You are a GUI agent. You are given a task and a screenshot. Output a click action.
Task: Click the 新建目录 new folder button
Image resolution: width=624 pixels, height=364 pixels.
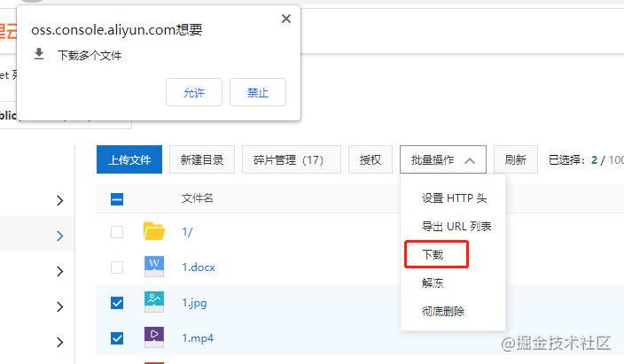202,159
